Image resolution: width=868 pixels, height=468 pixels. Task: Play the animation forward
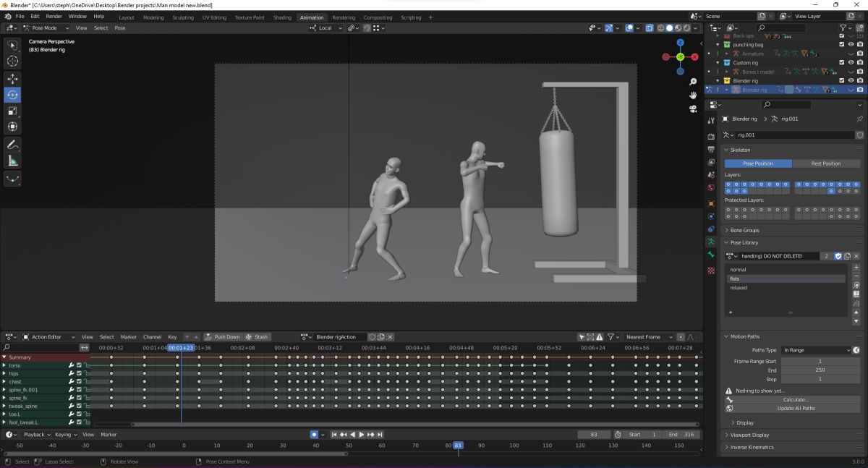click(362, 435)
